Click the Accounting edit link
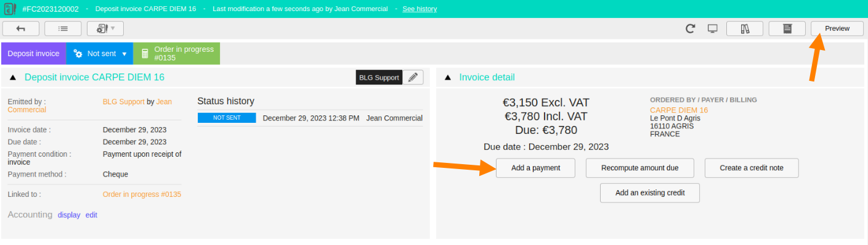Screen dimensions: 868x245 tap(91, 215)
